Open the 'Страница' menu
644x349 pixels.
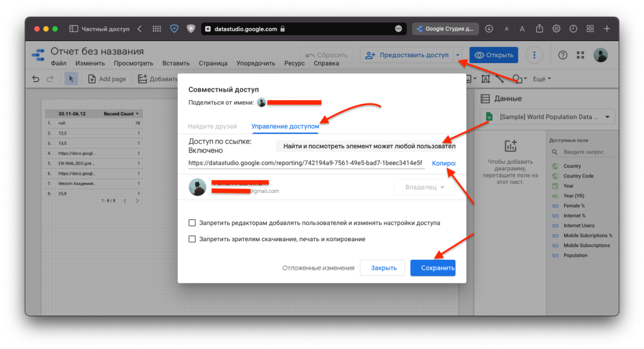tap(213, 63)
